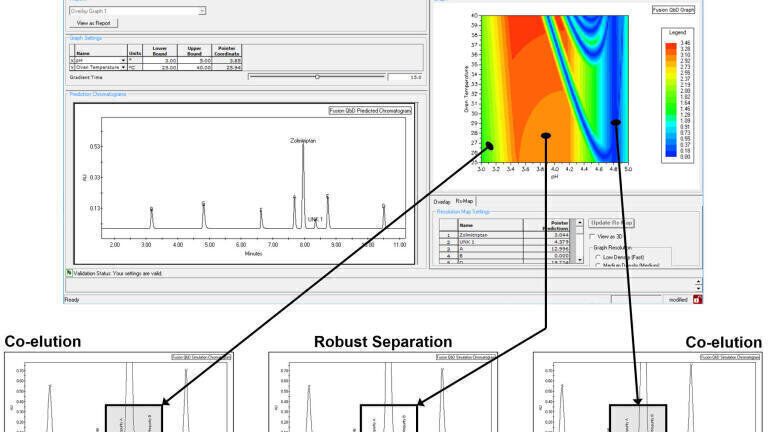
Task: Open the Overlay Graph 1 dropdown
Action: [x=202, y=11]
